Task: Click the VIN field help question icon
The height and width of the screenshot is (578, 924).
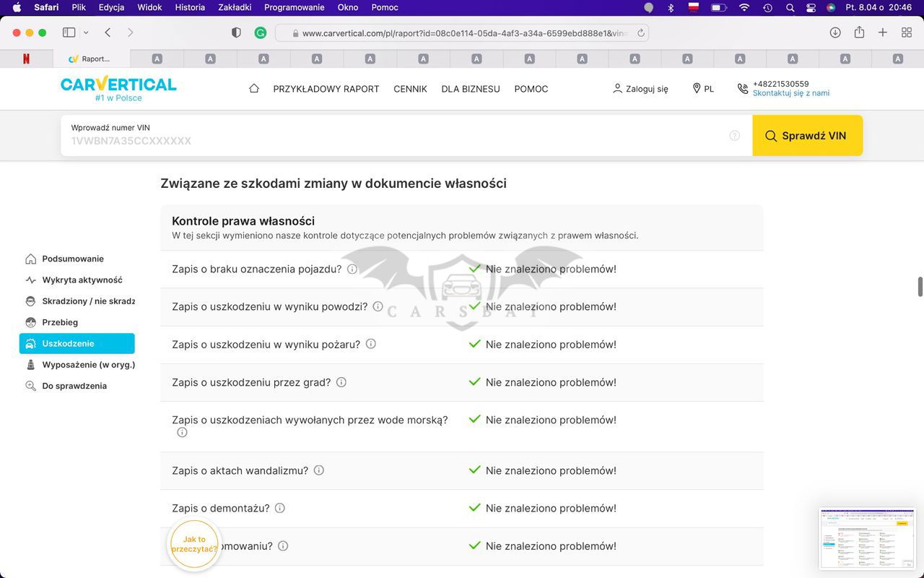Action: [734, 136]
